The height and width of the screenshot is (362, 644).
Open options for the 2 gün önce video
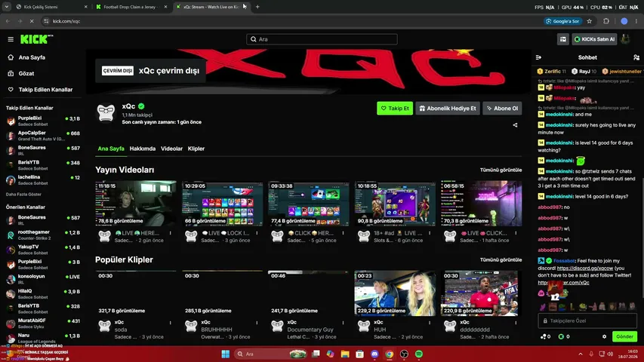tap(171, 233)
